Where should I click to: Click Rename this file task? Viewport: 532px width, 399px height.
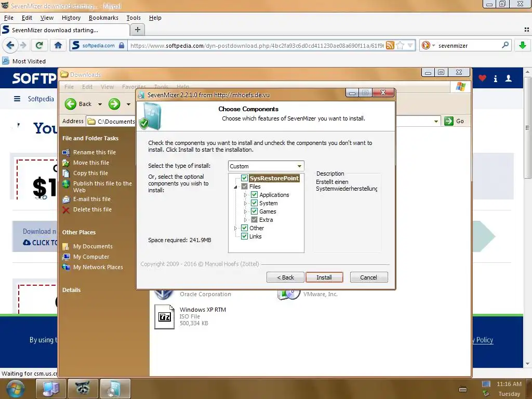(x=89, y=152)
